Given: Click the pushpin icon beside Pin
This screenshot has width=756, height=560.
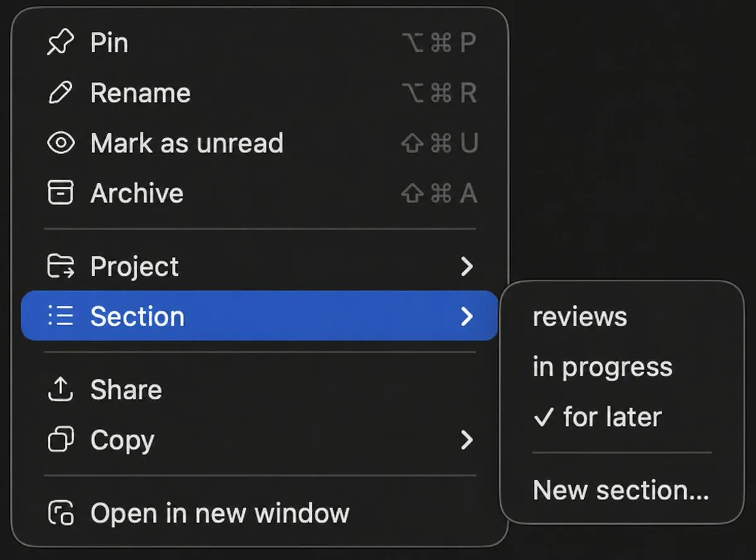Looking at the screenshot, I should (x=60, y=43).
